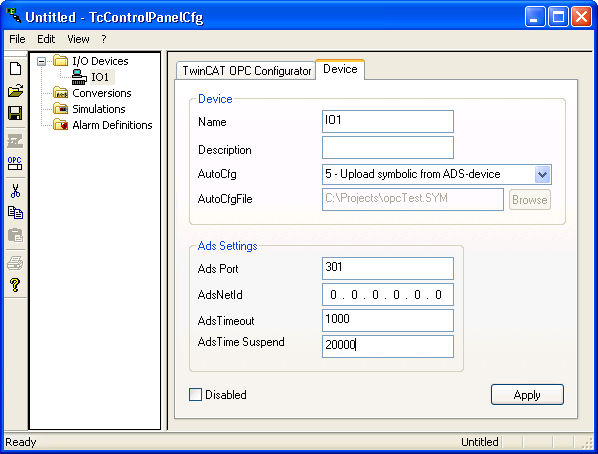Viewport: 598px width, 454px height.
Task: Minimize the TcControlPanelCfg window
Action: [534, 17]
